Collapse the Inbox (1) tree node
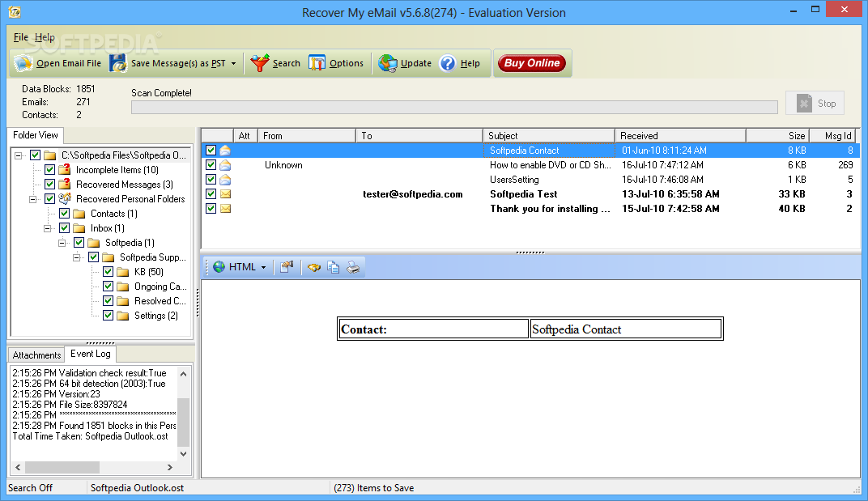This screenshot has height=501, width=868. [x=48, y=228]
